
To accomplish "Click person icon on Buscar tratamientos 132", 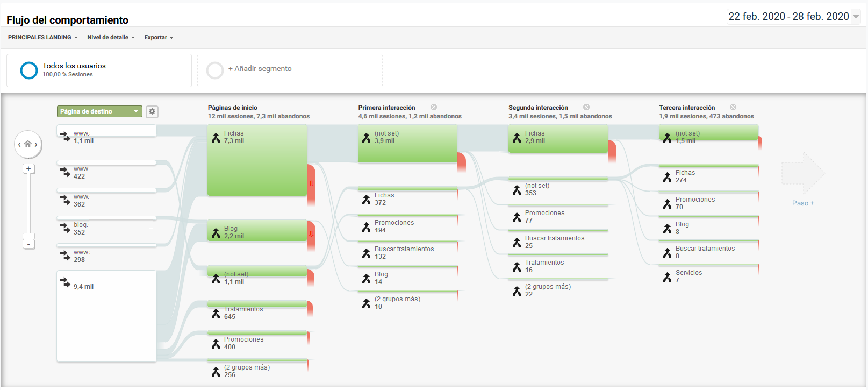I will [x=366, y=253].
